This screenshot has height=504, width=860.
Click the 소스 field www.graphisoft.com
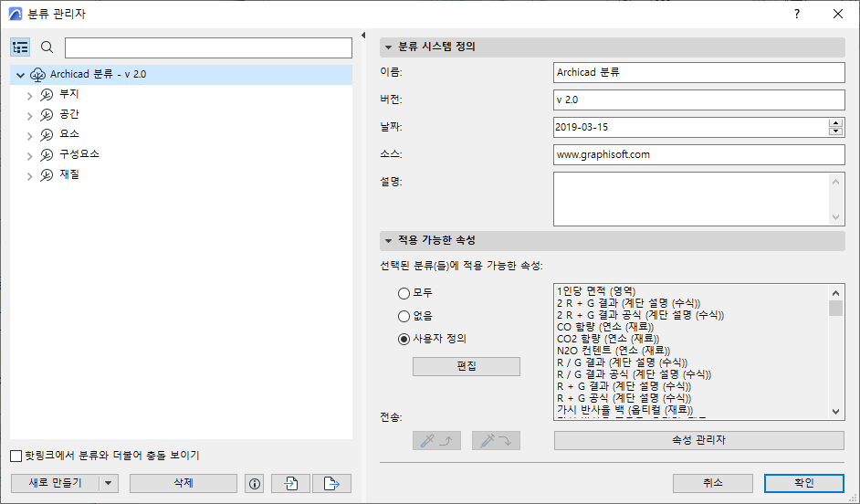tap(699, 154)
